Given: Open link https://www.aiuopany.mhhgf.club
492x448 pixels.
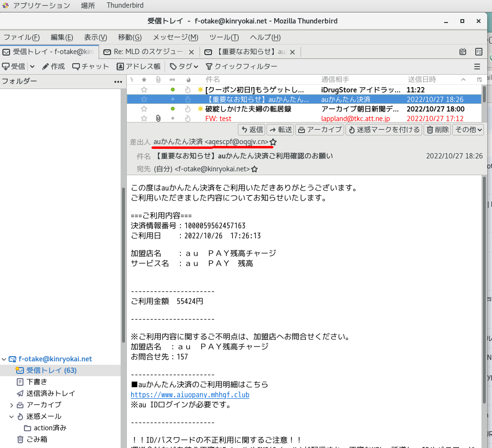Looking at the screenshot, I should tap(190, 395).
